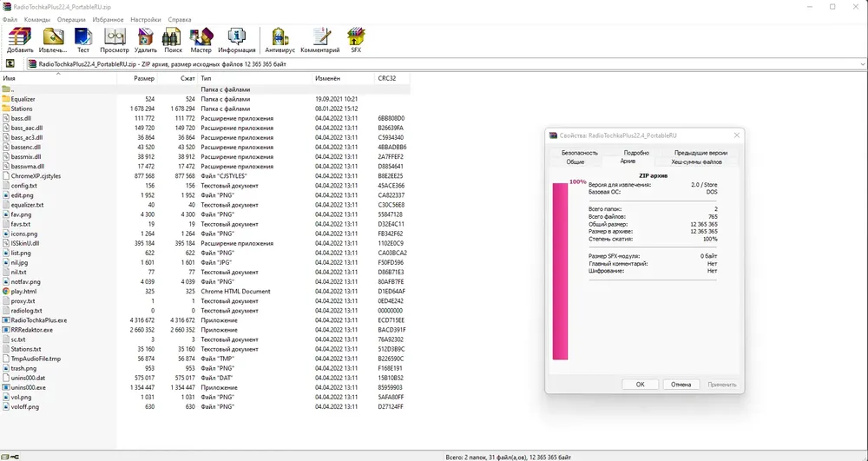This screenshot has height=461, width=868.
Task: Click the play.html Chrome file icon
Action: [6, 291]
